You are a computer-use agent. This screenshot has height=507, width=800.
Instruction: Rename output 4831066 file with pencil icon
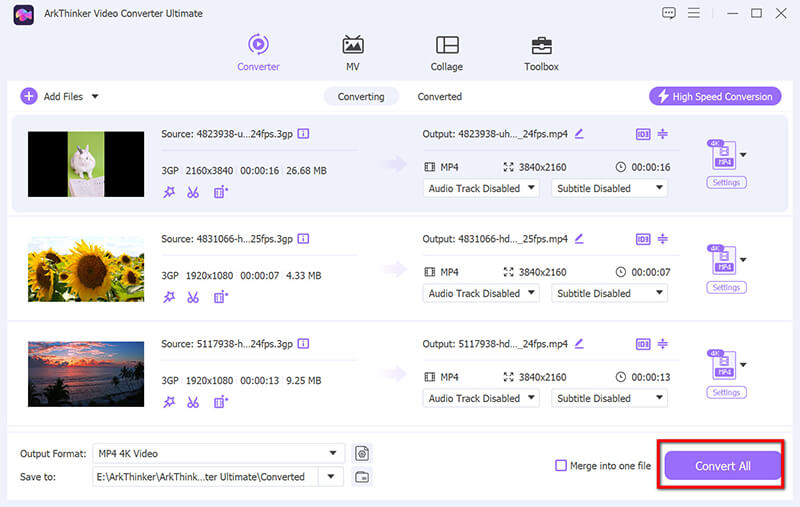click(x=579, y=239)
